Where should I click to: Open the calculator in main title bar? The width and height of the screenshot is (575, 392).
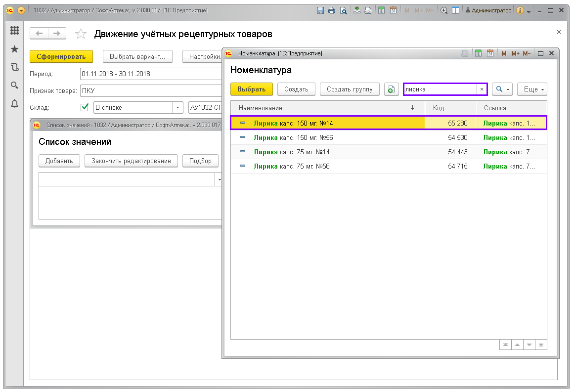(382, 10)
